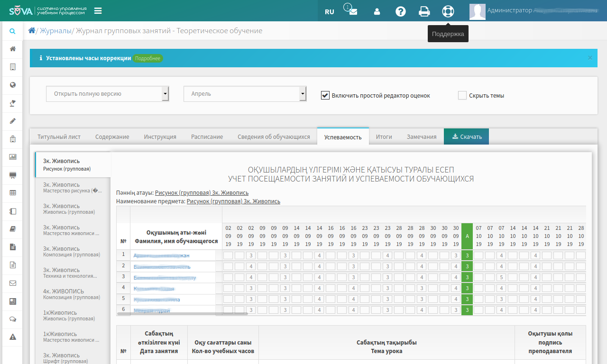The width and height of the screenshot is (607, 364).
Task: Expand the Открыть полную версию dropdown
Action: click(x=108, y=94)
